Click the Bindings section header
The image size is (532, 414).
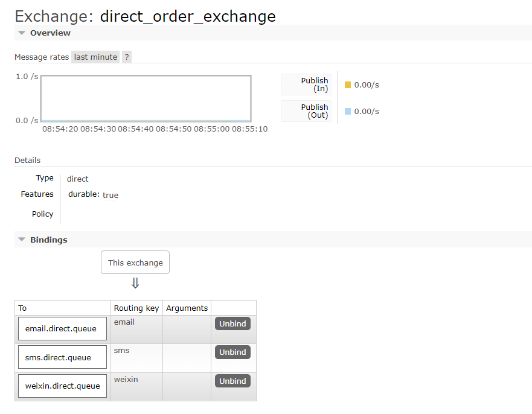click(x=49, y=240)
